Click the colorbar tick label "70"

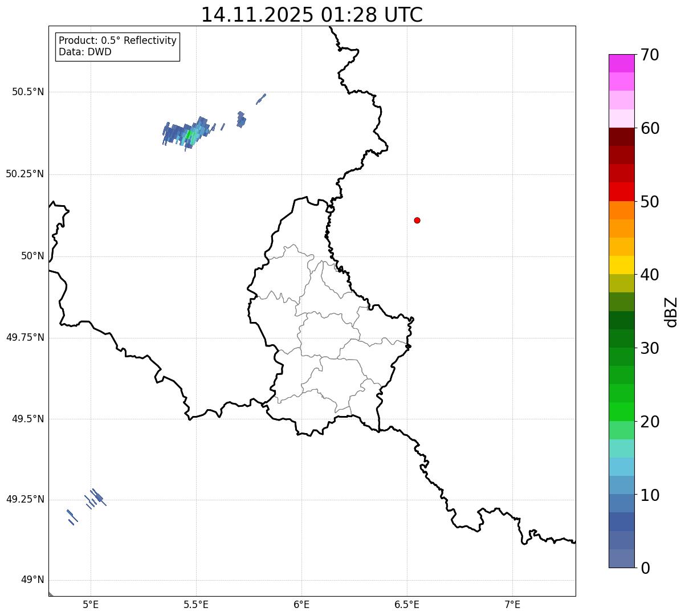pyautogui.click(x=650, y=55)
